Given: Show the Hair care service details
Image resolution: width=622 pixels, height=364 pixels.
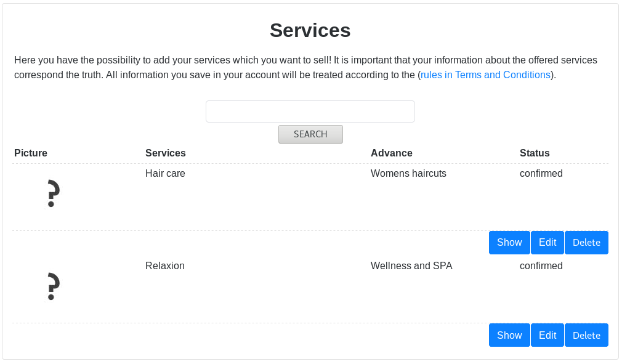Looking at the screenshot, I should click(509, 243).
